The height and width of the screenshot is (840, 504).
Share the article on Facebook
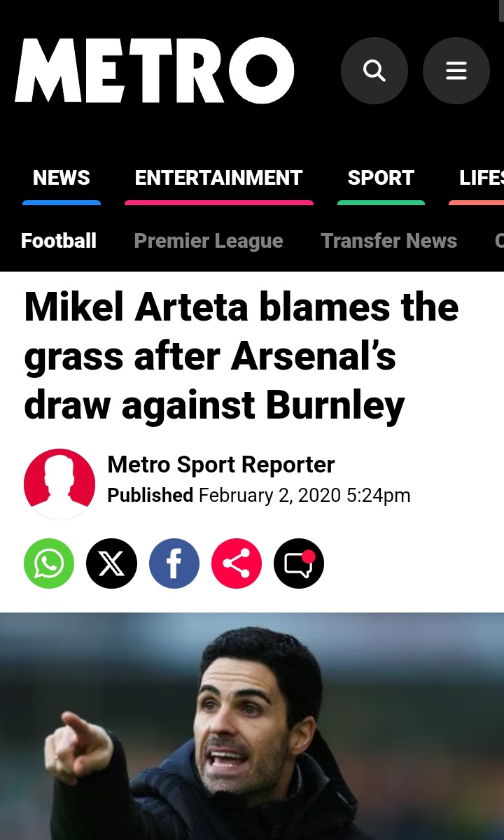[174, 563]
